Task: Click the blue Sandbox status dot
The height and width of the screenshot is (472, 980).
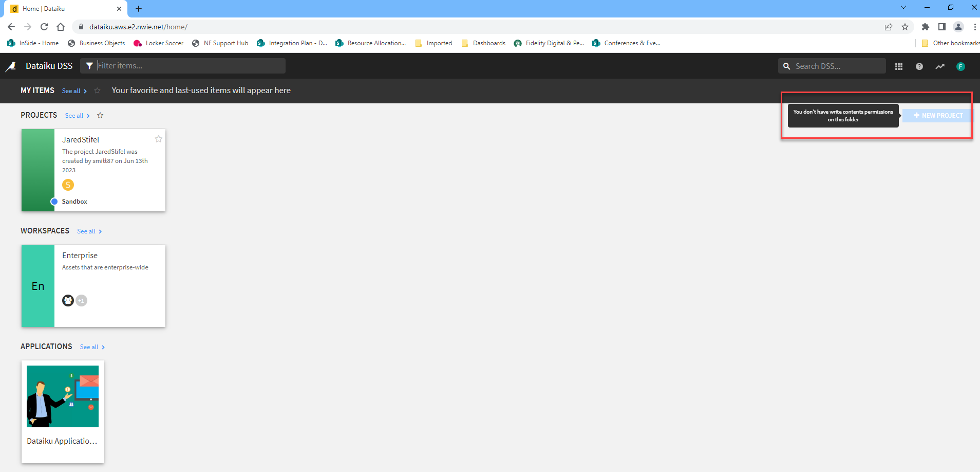Action: (54, 202)
